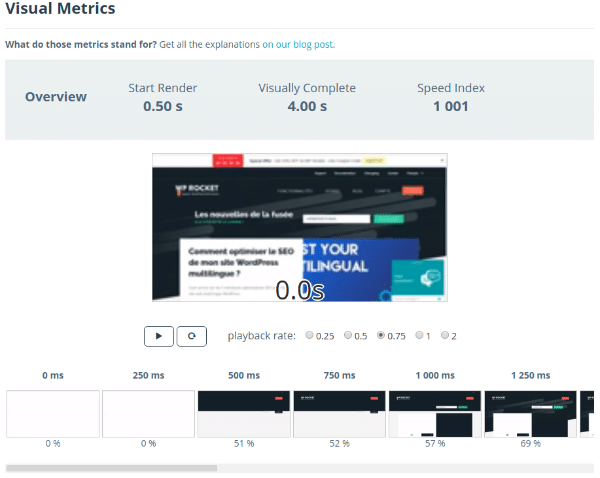Click the Overview label in metrics panel
The width and height of the screenshot is (600, 478).
click(56, 97)
